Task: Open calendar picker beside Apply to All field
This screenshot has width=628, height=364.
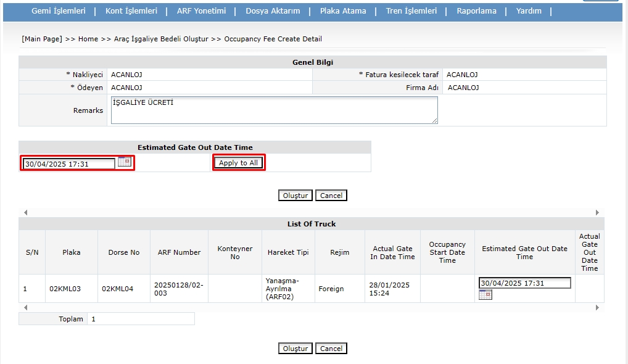Action: click(x=124, y=162)
